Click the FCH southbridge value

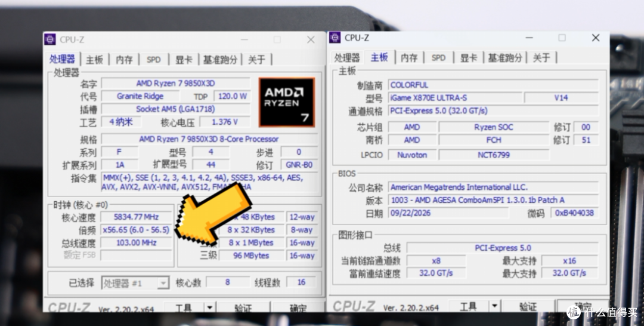[x=494, y=140]
